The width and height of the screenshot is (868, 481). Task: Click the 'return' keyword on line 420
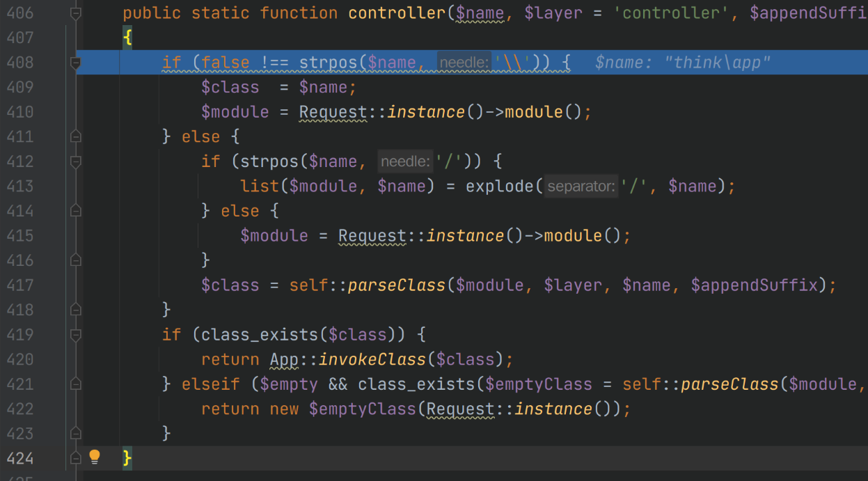230,359
